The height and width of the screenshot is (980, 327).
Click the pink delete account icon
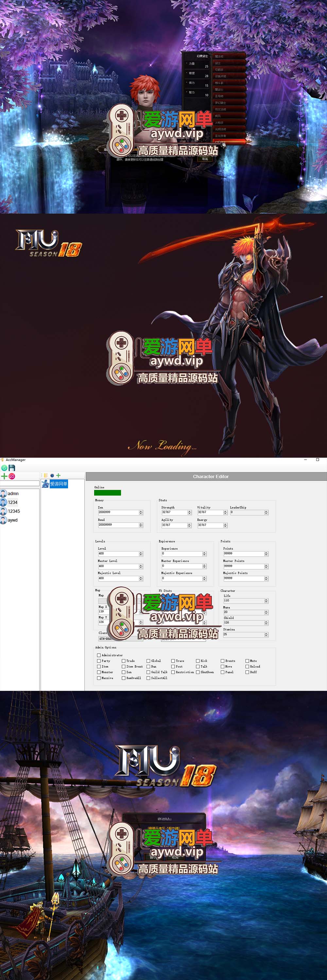pos(12,476)
